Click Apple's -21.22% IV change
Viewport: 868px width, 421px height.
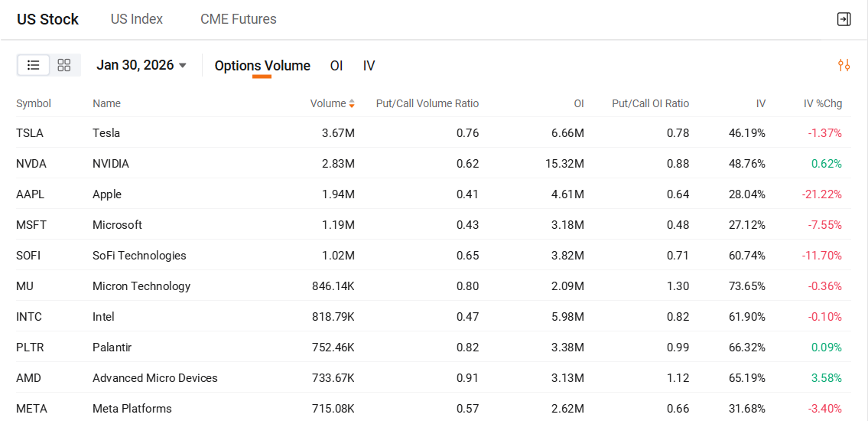point(821,194)
